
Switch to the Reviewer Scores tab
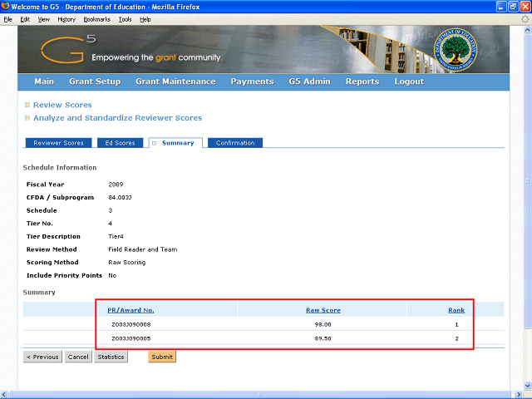coord(58,143)
